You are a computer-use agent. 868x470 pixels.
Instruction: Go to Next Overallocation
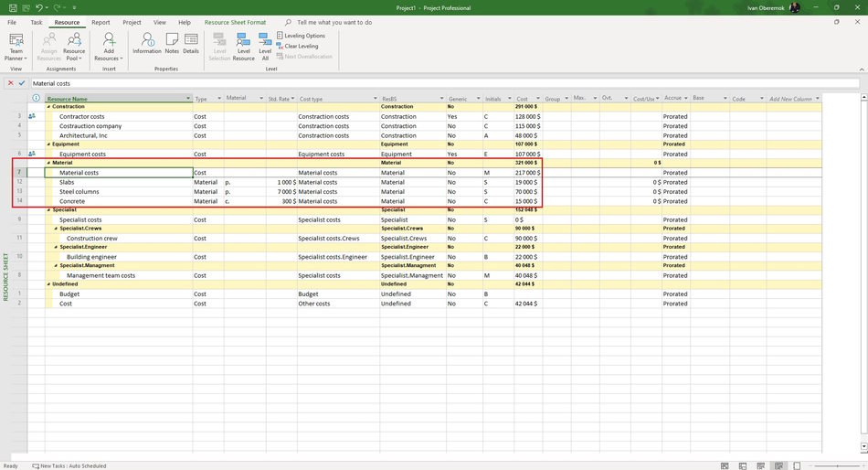tap(304, 57)
